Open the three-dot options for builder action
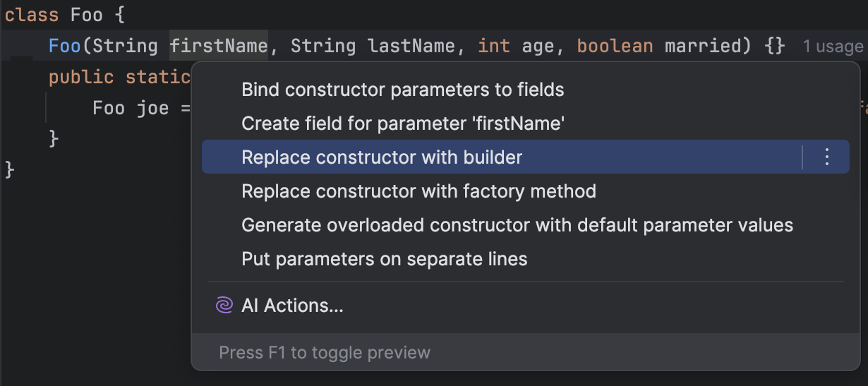 (x=827, y=157)
